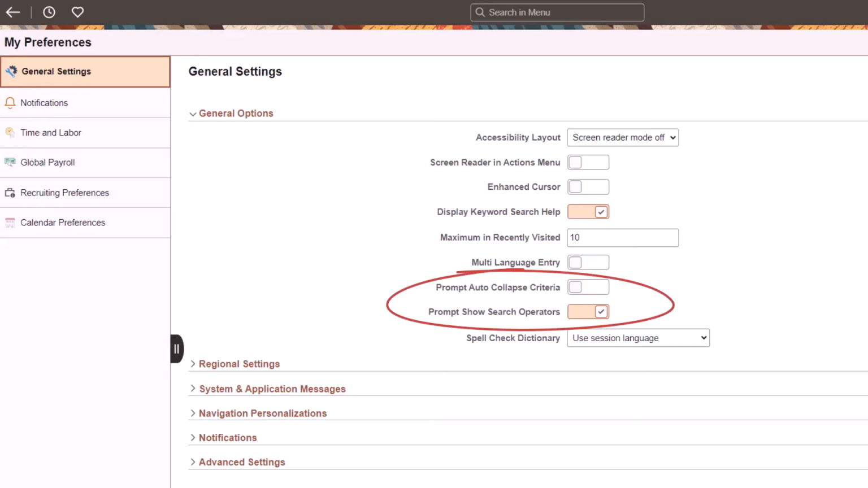Click the Calendar Preferences calendar icon
This screenshot has height=488, width=868.
click(x=10, y=222)
